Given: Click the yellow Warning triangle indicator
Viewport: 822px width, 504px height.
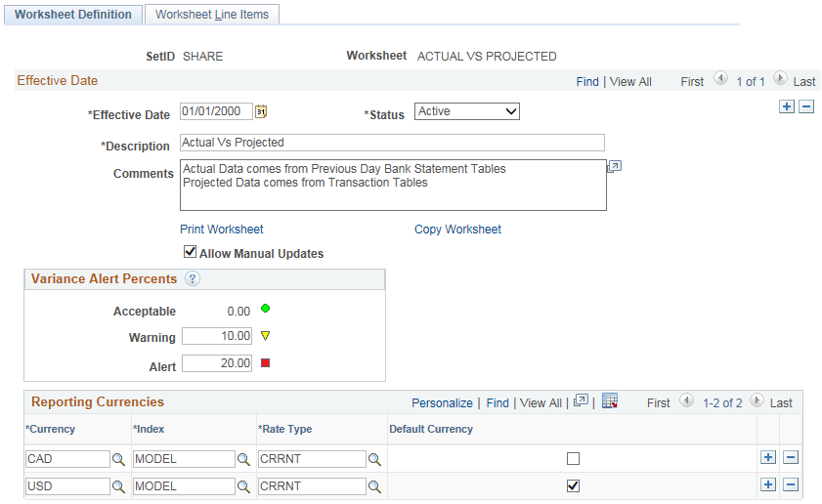Looking at the screenshot, I should 265,336.
